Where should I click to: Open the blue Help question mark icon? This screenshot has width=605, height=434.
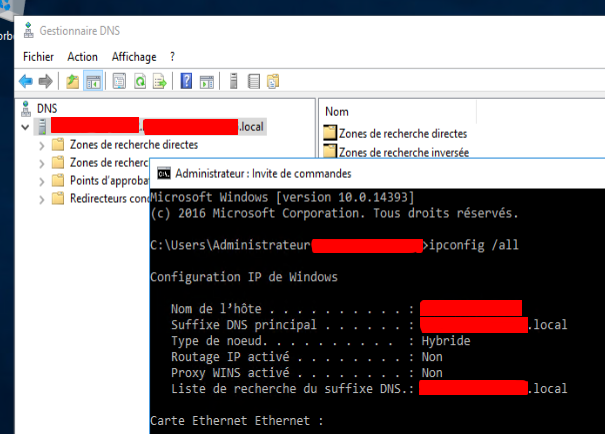click(186, 82)
